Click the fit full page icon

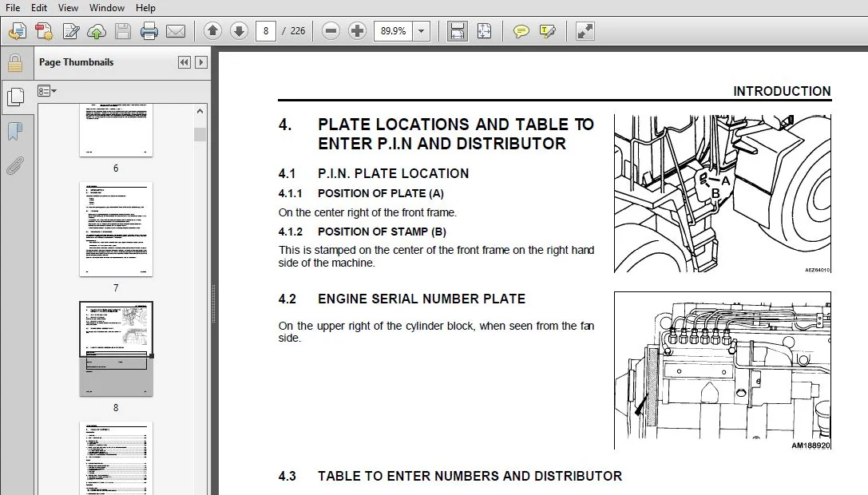coord(484,31)
